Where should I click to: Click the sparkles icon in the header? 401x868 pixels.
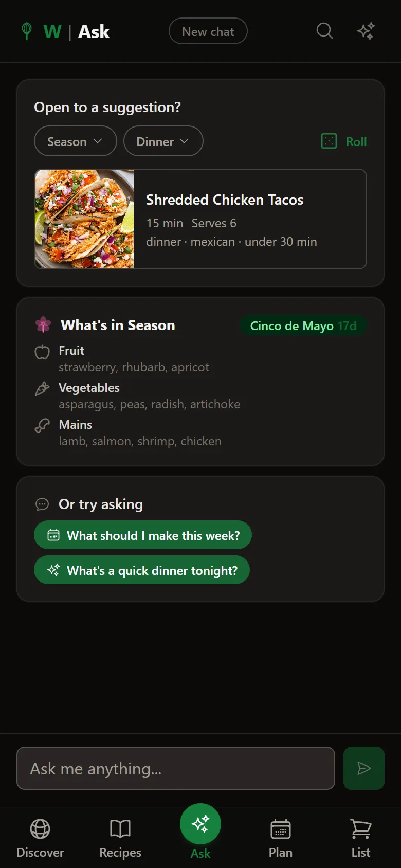366,31
